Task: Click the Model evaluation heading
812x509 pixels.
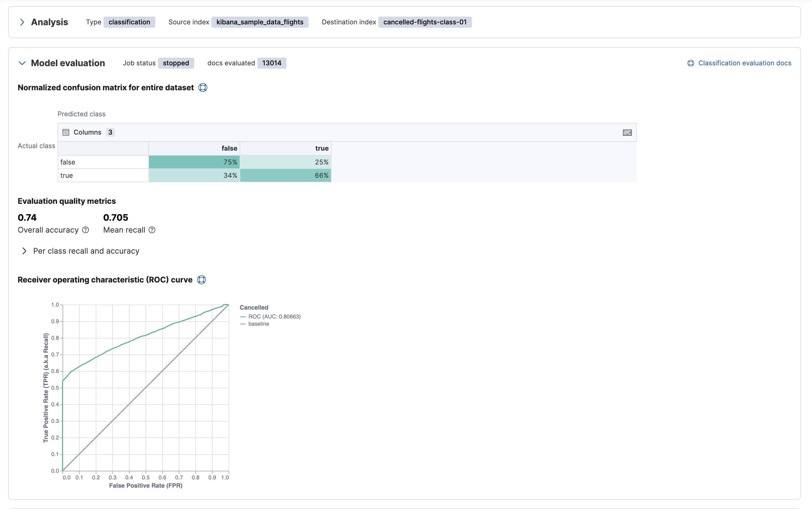Action: point(68,63)
